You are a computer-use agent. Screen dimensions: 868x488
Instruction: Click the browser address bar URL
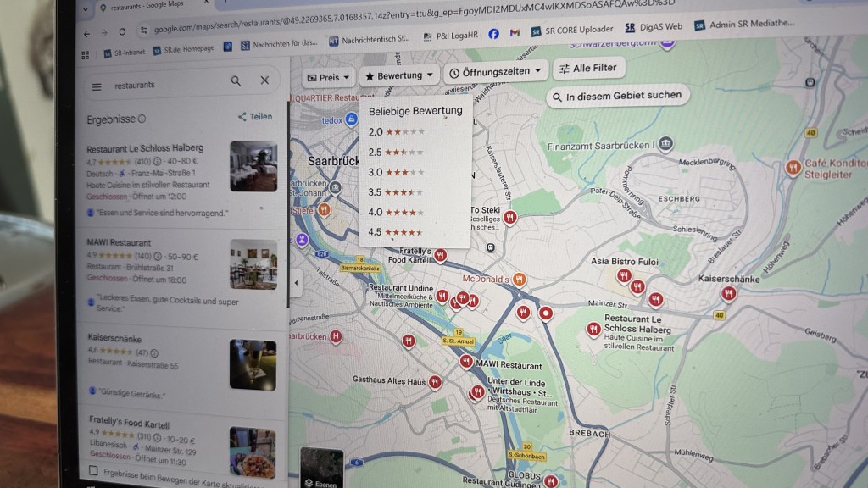click(414, 17)
